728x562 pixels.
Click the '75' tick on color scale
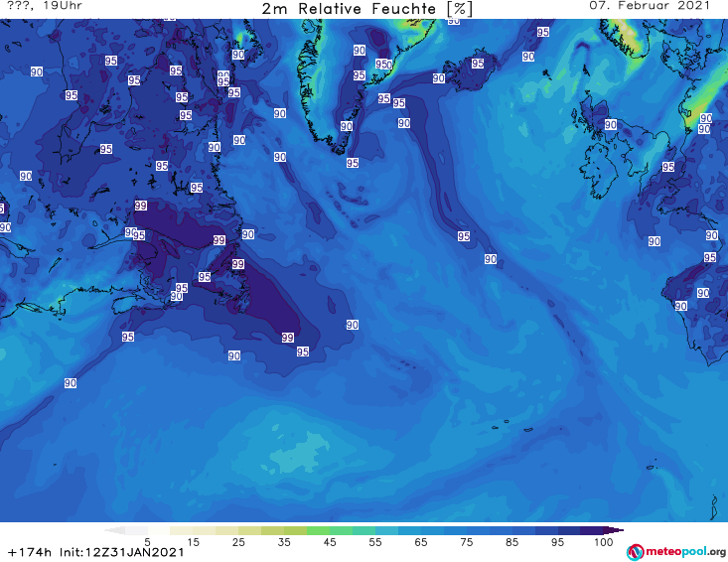pyautogui.click(x=466, y=541)
